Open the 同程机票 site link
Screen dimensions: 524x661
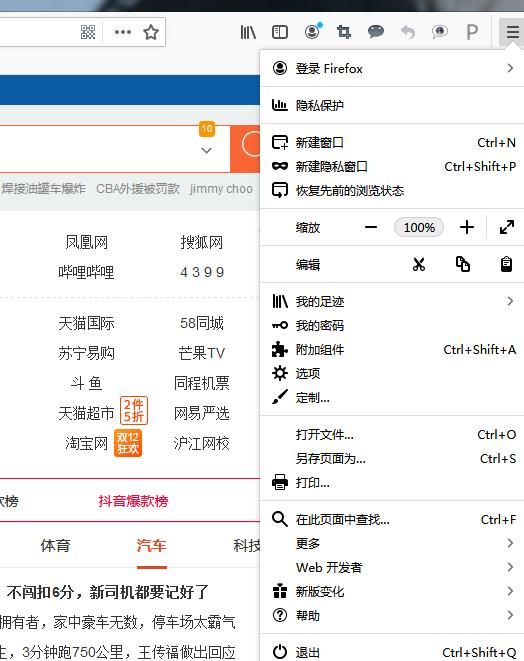pyautogui.click(x=202, y=383)
